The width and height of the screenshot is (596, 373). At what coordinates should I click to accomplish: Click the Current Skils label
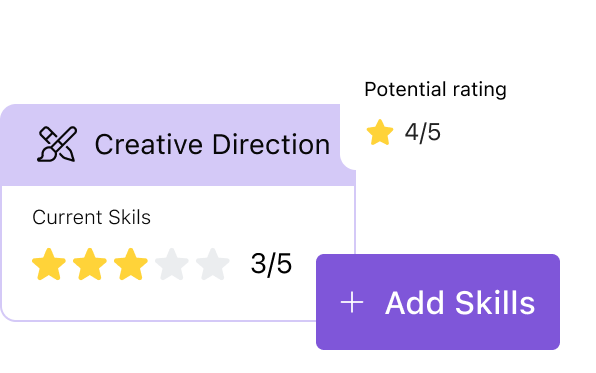click(91, 217)
